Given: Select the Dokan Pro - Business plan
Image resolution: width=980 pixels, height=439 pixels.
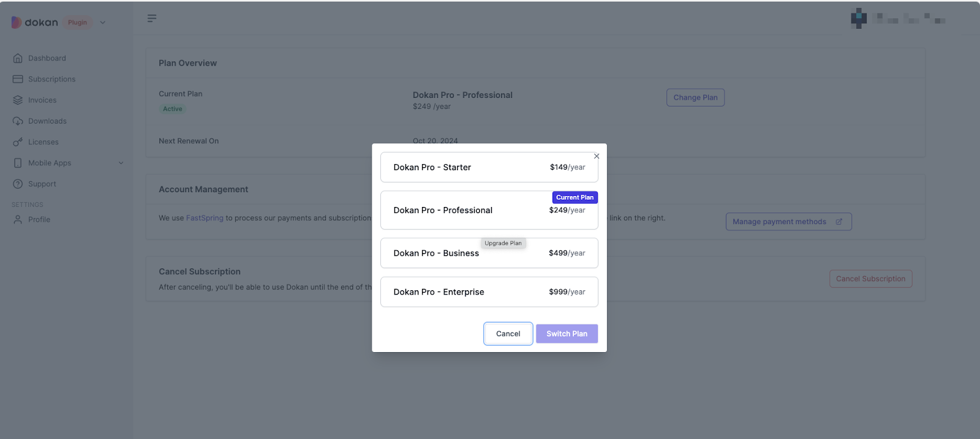Looking at the screenshot, I should click(489, 253).
